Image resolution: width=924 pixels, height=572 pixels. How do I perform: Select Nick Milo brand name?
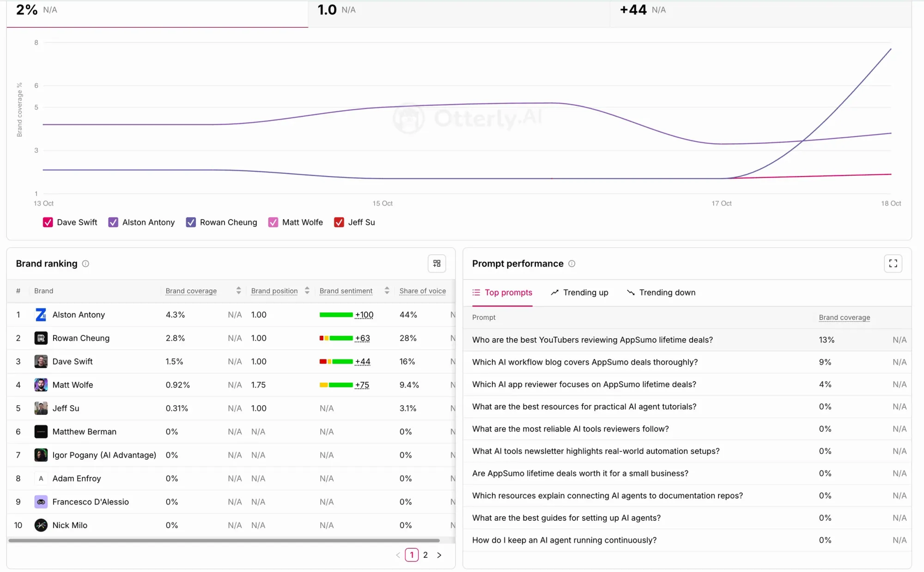70,525
